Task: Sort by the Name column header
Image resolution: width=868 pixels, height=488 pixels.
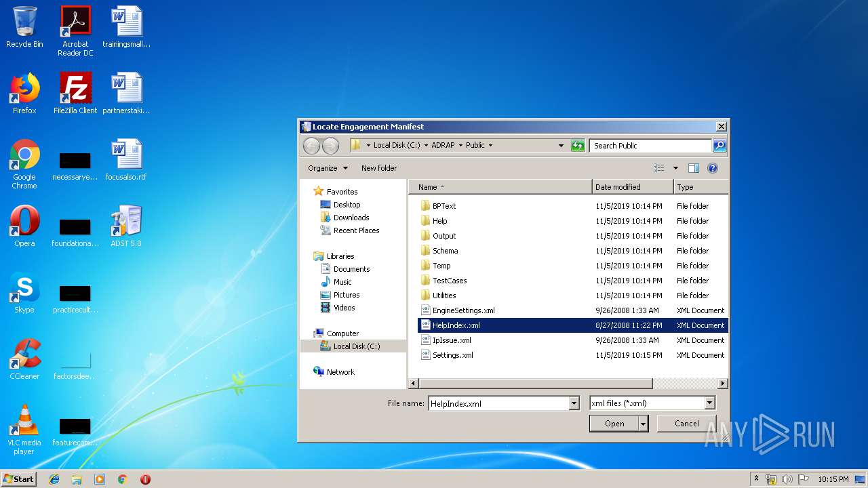Action: pos(500,187)
